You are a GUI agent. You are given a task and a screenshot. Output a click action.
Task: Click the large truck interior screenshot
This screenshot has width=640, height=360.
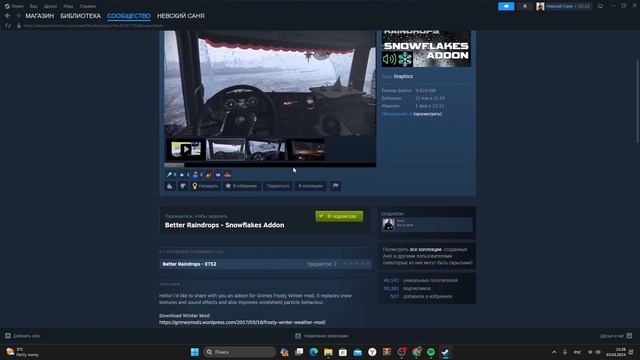[270, 83]
